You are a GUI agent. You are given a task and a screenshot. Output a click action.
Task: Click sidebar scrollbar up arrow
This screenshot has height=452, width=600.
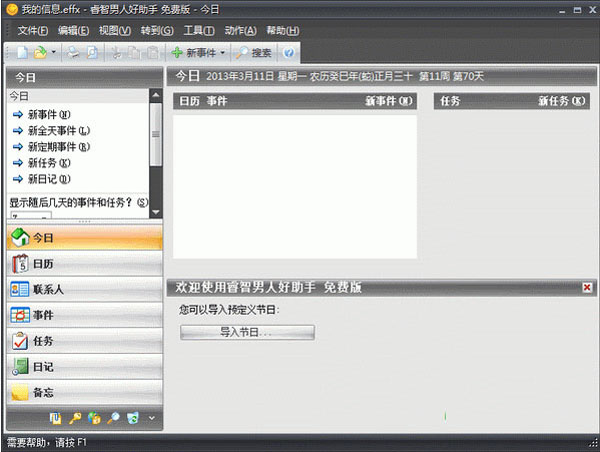(x=156, y=95)
